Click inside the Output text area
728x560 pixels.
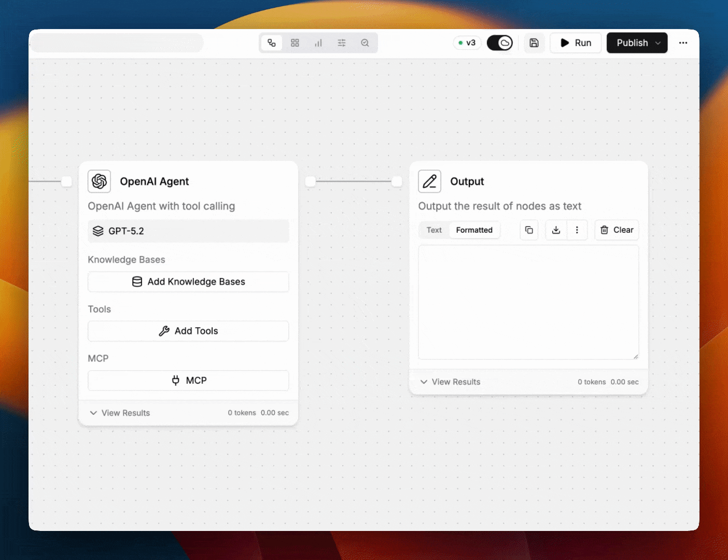coord(528,302)
